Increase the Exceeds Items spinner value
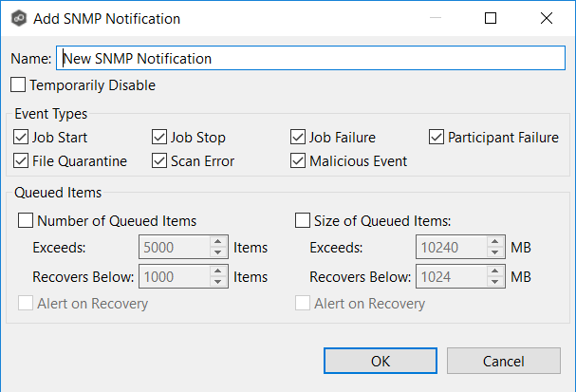Viewport: 576px width, 392px height. [219, 243]
